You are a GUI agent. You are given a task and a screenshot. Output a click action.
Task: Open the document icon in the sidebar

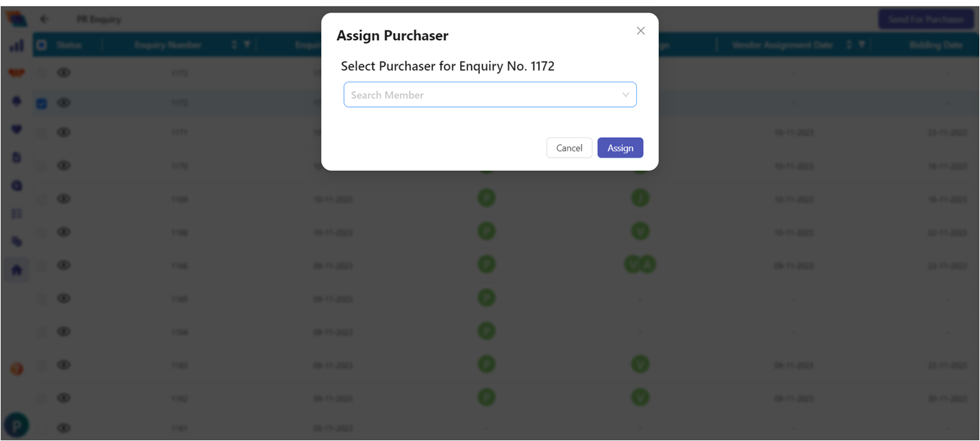pos(17,157)
